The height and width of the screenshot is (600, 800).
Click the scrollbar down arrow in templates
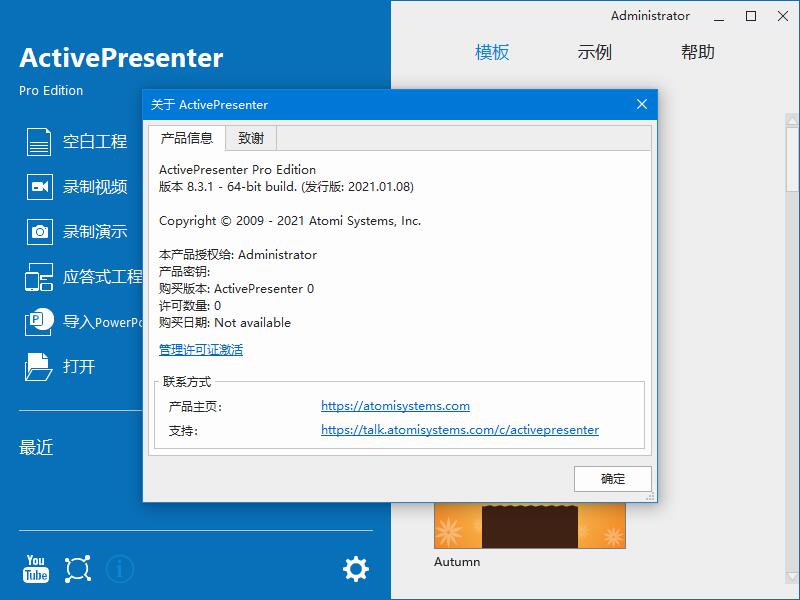tap(792, 577)
